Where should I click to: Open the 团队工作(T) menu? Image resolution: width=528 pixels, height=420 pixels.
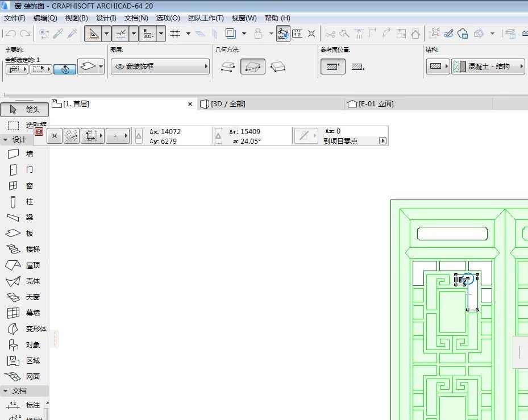coord(206,18)
